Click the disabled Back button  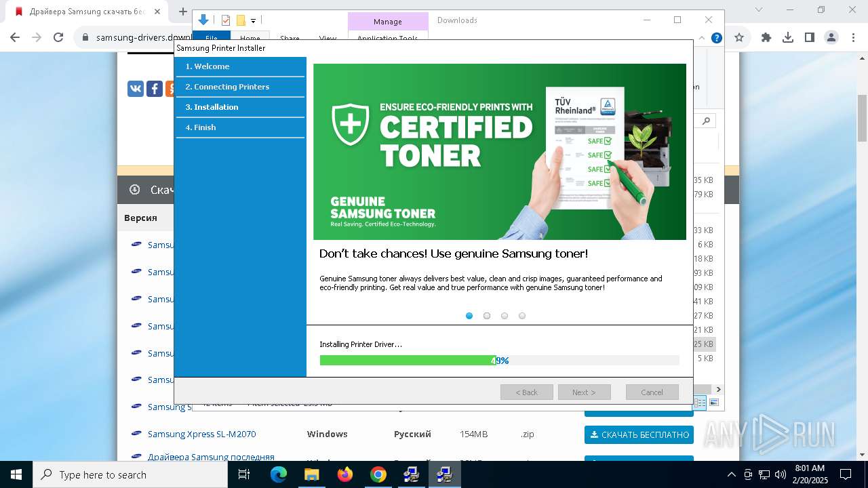click(527, 392)
